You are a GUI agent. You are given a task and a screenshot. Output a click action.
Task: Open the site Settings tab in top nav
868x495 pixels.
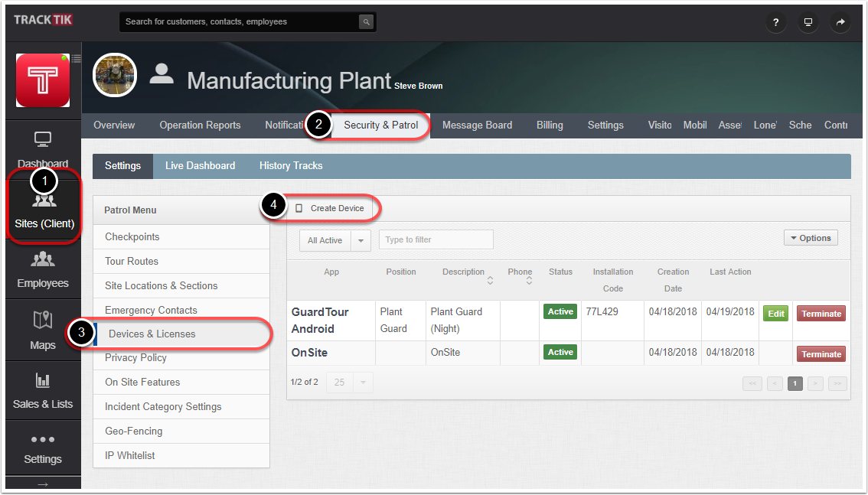[x=605, y=125]
